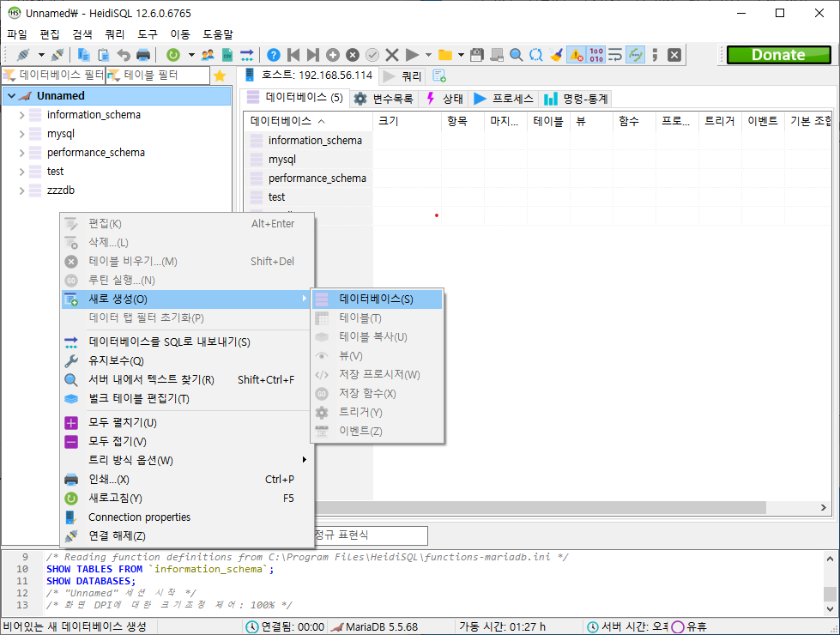Open the session manager plug icon

coord(23,55)
